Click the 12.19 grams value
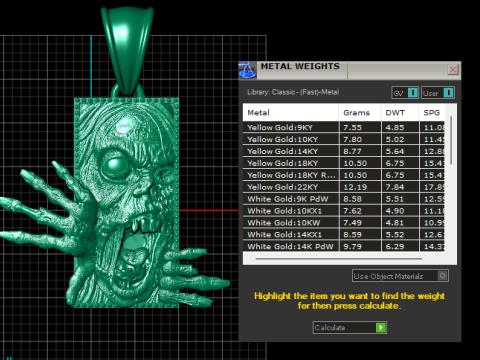480x360 pixels. click(355, 187)
